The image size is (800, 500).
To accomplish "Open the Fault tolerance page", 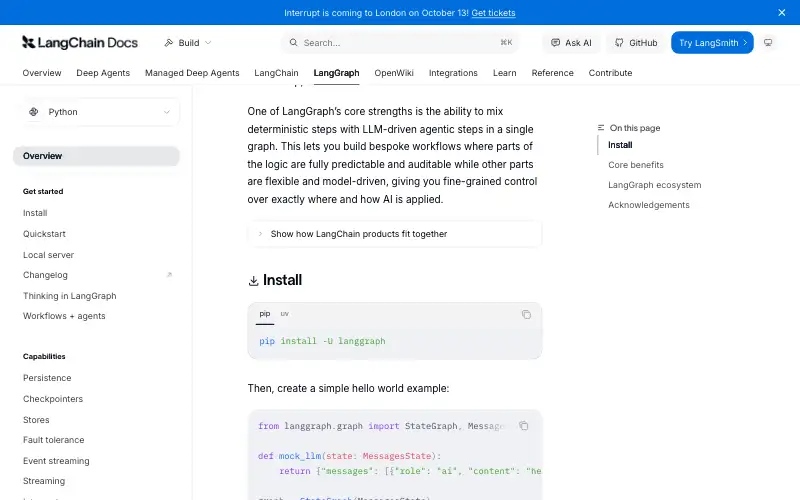I will click(54, 440).
